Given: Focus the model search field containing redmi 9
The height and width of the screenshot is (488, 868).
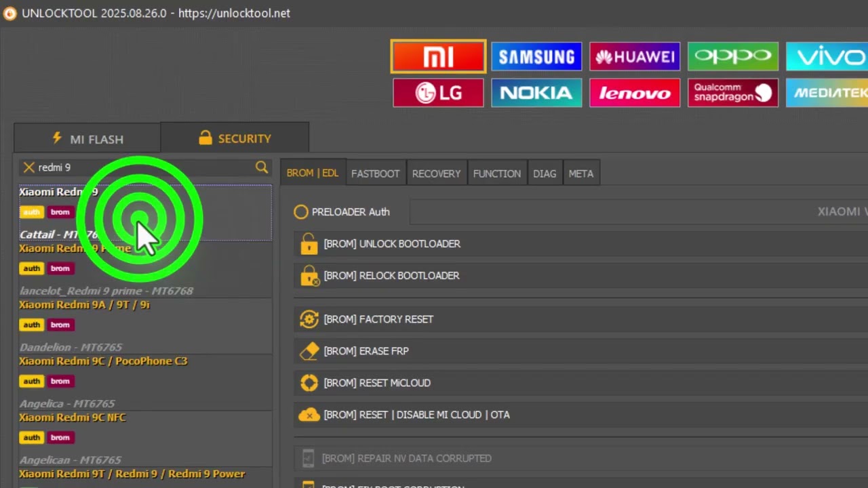Looking at the screenshot, I should (144, 167).
